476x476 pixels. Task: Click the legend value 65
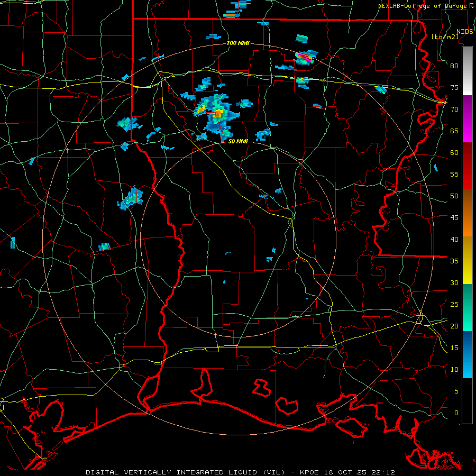pyautogui.click(x=454, y=131)
